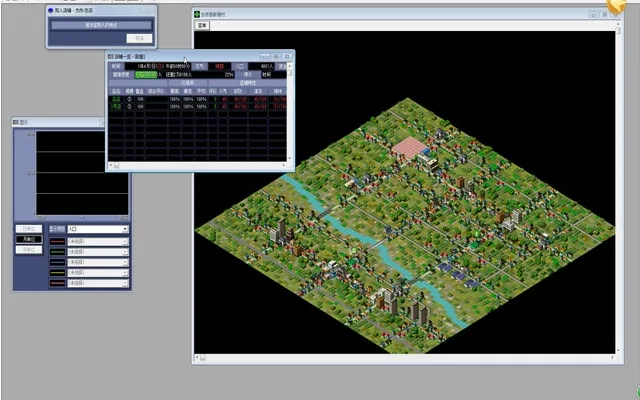This screenshot has width=640, height=400.
Task: Click the graph panel window title icon
Action: click(17, 123)
